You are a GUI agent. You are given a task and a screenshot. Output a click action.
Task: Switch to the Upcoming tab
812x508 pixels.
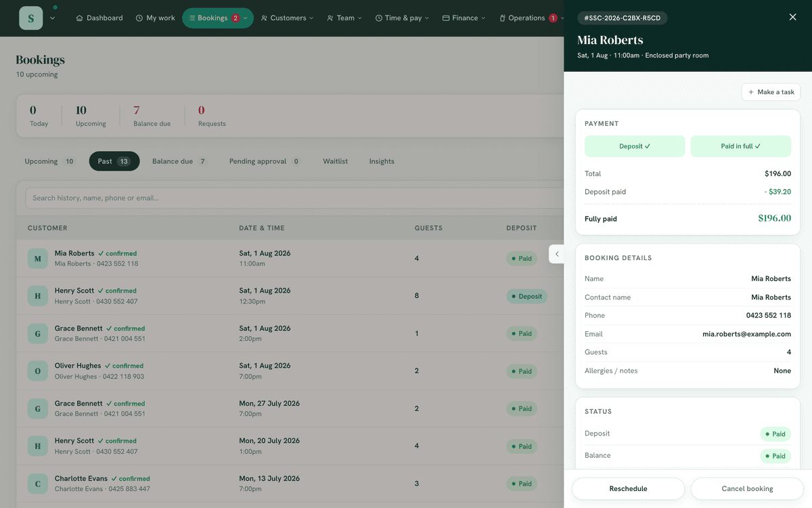[x=50, y=161]
